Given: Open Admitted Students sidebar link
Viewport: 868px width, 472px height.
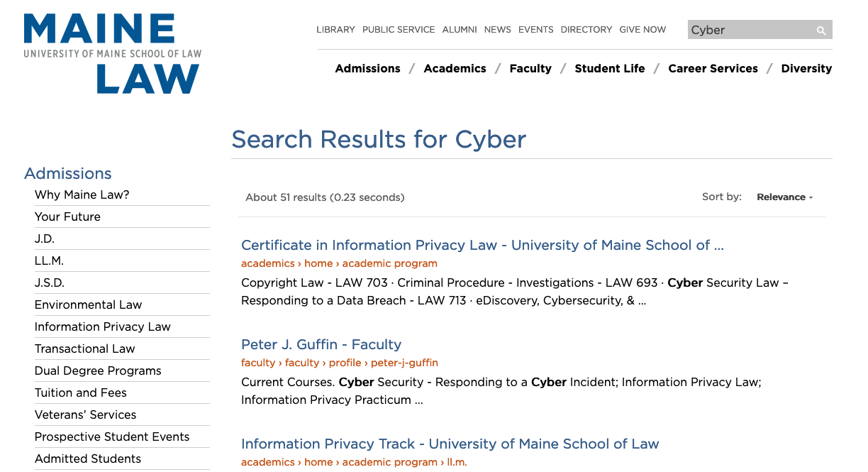Looking at the screenshot, I should tap(88, 459).
